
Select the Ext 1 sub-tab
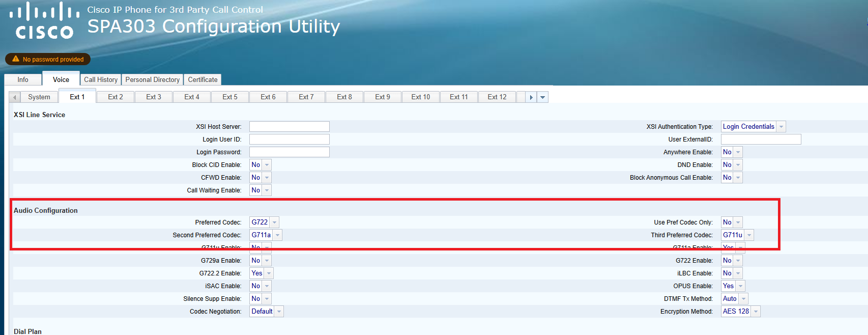point(77,97)
